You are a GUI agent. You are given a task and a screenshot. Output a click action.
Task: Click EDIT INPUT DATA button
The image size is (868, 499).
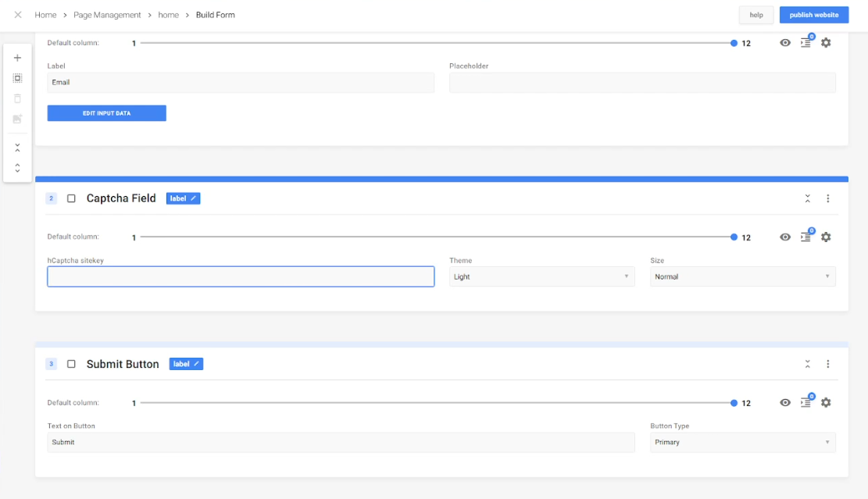click(x=107, y=113)
